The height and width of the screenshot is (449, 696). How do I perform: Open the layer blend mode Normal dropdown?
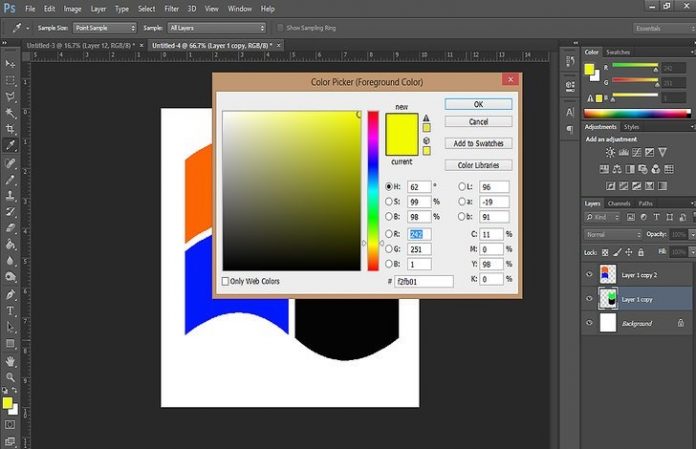(x=610, y=234)
